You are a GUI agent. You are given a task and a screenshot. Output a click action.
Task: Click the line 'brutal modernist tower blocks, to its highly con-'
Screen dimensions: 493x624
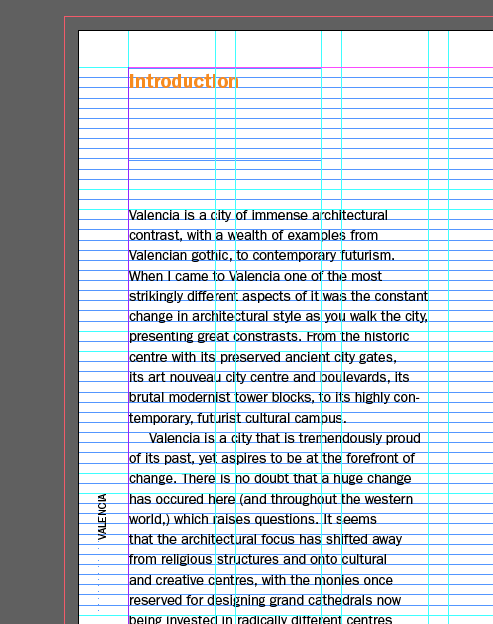tap(274, 397)
